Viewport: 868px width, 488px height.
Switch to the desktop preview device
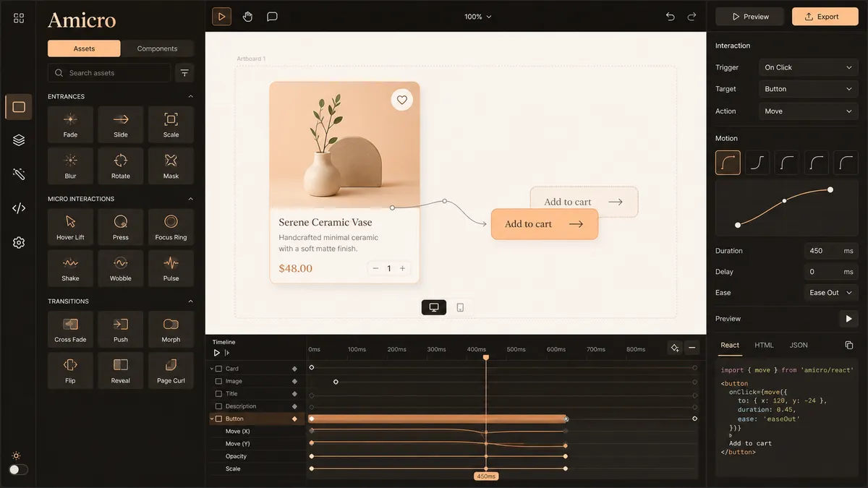tap(434, 307)
